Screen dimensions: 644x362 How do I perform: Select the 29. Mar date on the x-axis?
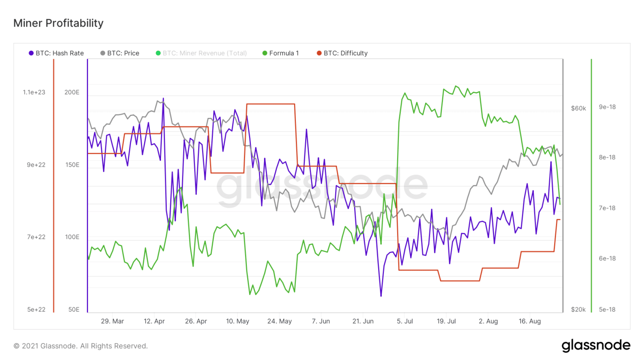[x=112, y=321]
